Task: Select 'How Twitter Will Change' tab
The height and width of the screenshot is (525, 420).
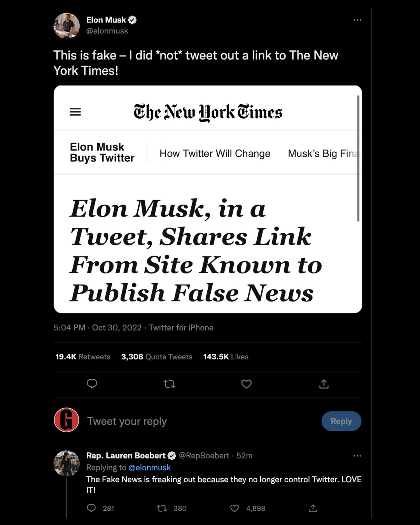Action: 215,154
